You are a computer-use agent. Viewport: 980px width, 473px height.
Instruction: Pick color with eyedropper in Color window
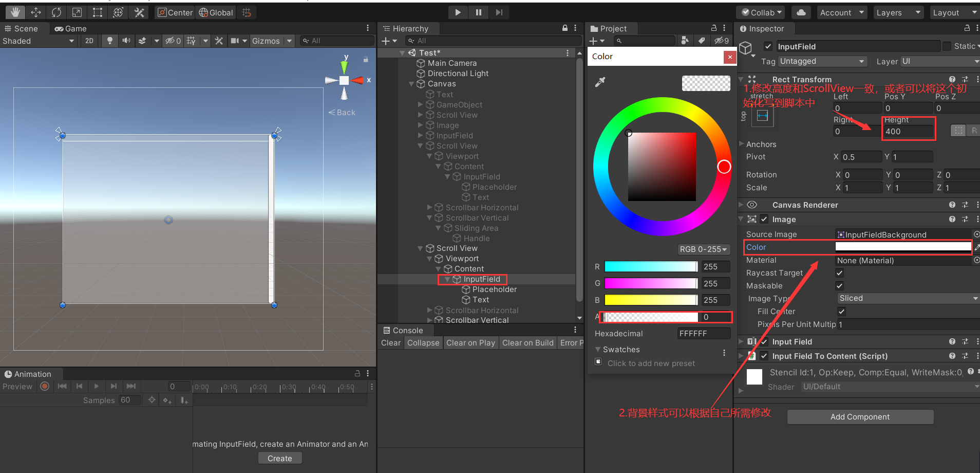click(x=600, y=82)
